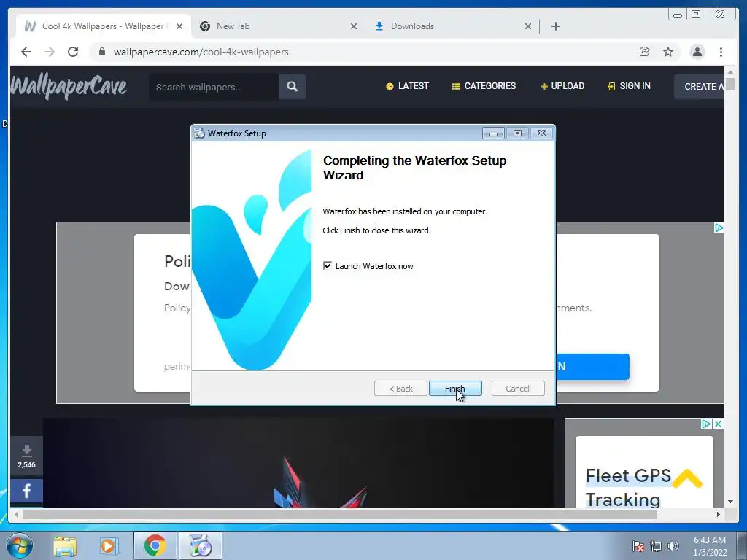Click the Back button in the Waterfox Setup wizard

pyautogui.click(x=400, y=389)
